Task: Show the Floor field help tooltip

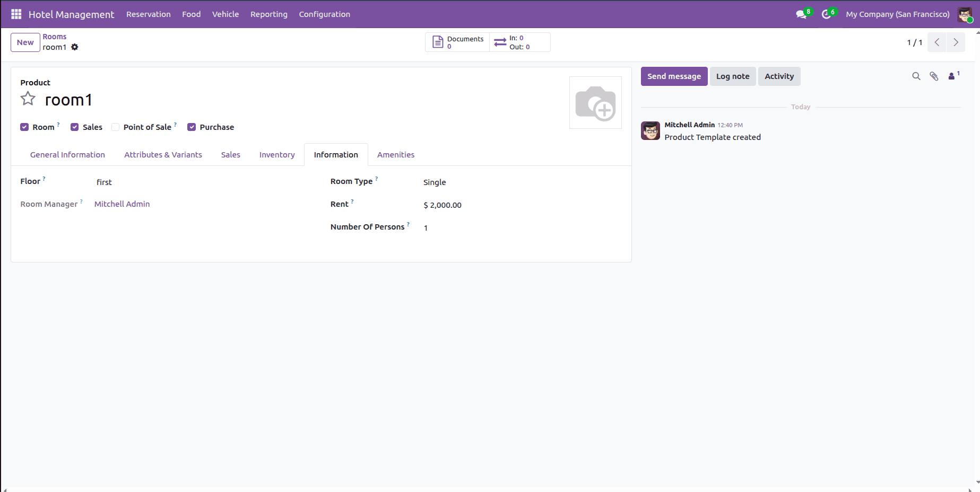Action: coord(44,179)
